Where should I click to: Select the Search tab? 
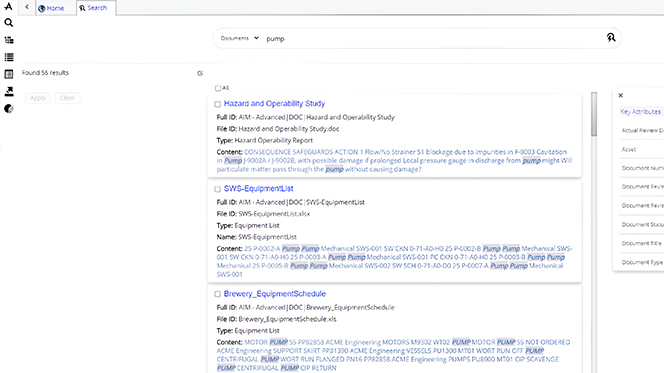tap(94, 8)
